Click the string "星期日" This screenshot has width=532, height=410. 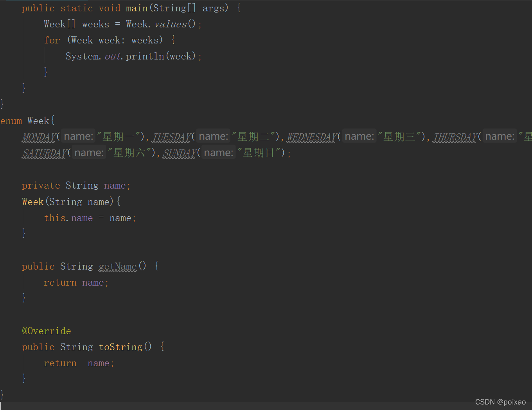(x=259, y=153)
